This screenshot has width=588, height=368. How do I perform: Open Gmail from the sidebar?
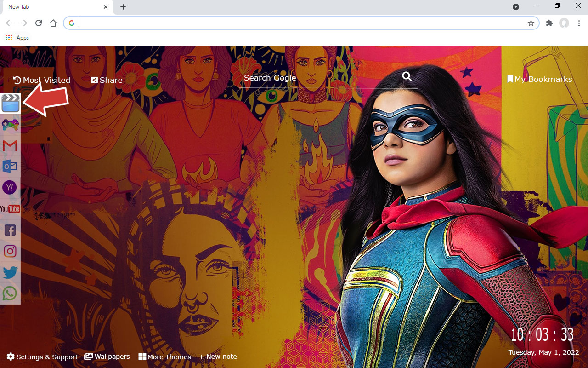pyautogui.click(x=10, y=146)
